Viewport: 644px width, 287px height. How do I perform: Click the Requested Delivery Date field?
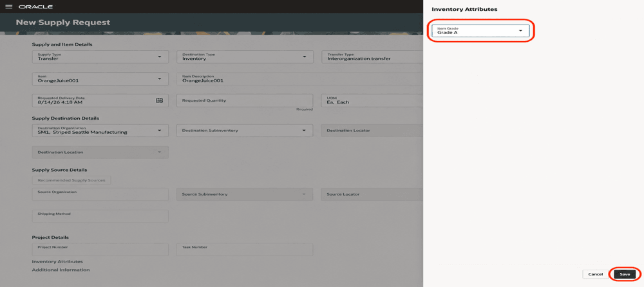pyautogui.click(x=100, y=100)
